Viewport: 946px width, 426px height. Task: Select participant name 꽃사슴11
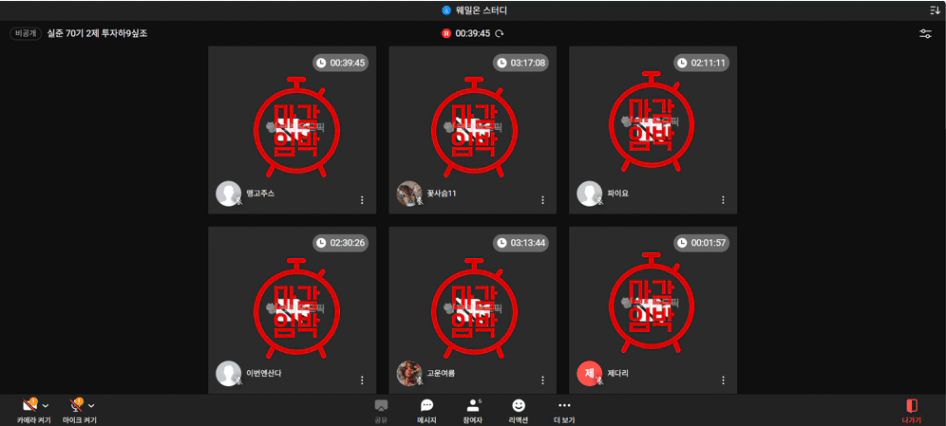[x=442, y=194]
